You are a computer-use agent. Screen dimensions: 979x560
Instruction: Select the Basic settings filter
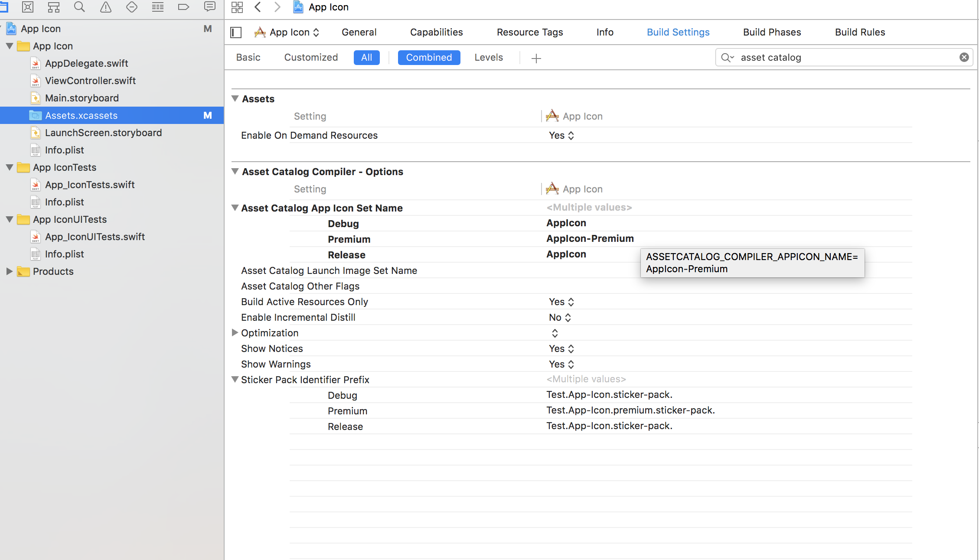(248, 58)
